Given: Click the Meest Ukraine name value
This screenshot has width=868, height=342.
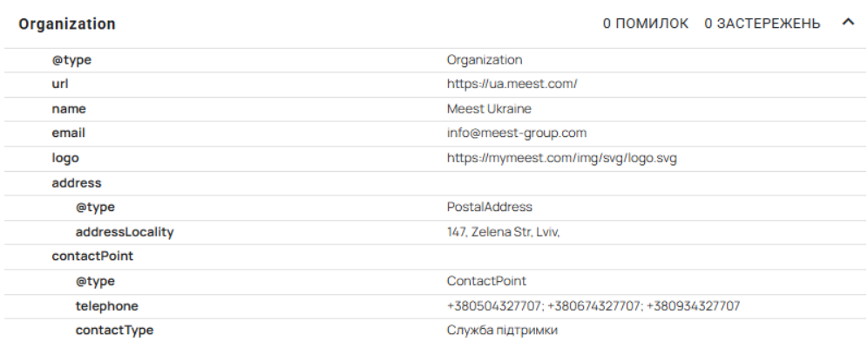Looking at the screenshot, I should pos(489,109).
